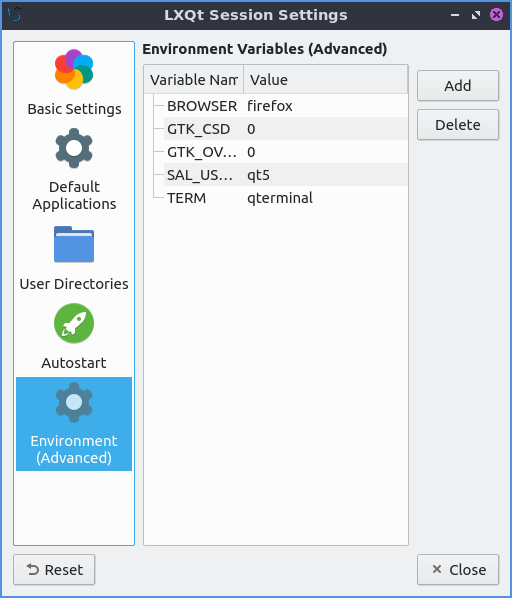Minimize the Session Settings window
This screenshot has height=598, width=512.
click(x=454, y=15)
